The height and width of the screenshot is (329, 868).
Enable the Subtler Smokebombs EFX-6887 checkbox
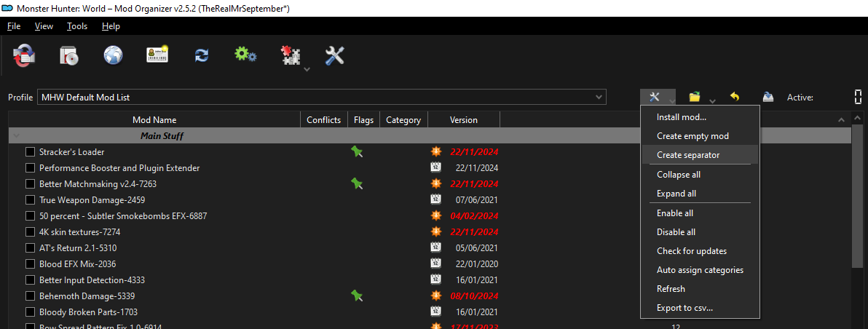30,215
